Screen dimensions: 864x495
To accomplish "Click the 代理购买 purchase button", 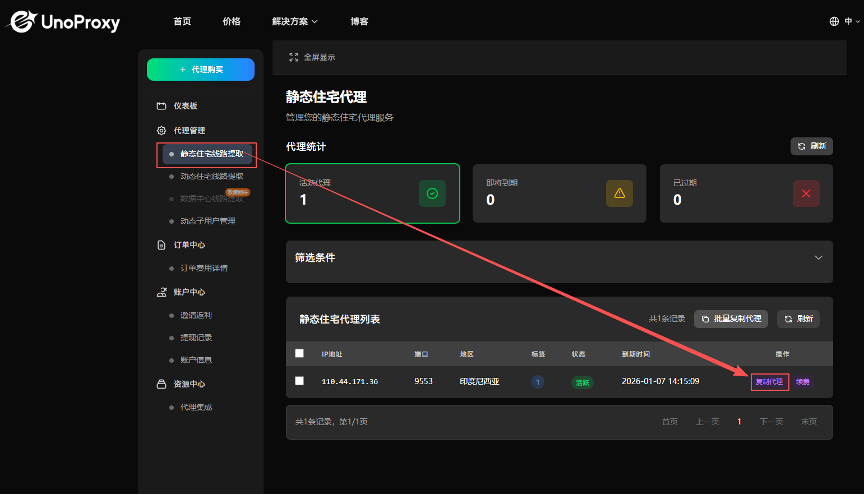I will (201, 69).
